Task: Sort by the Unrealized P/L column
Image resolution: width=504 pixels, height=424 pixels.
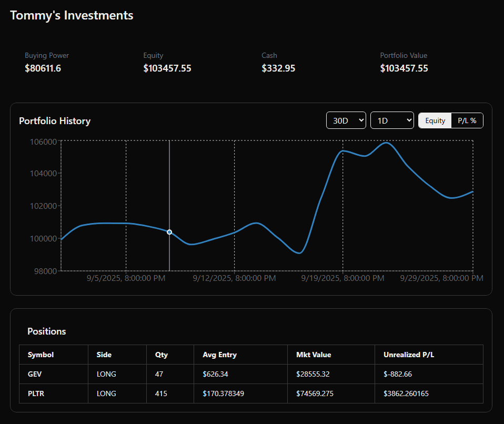Action: (x=409, y=355)
